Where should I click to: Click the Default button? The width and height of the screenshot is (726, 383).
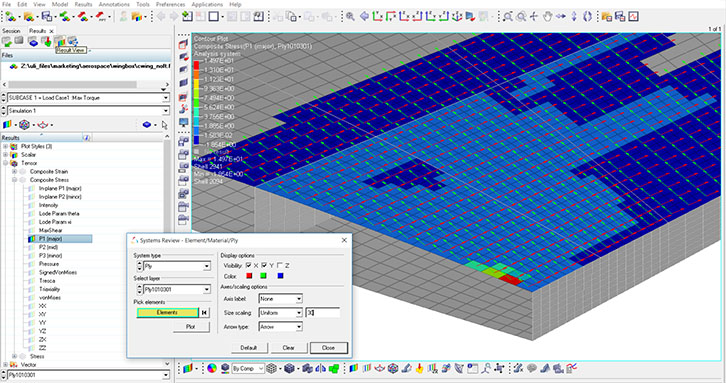click(249, 347)
